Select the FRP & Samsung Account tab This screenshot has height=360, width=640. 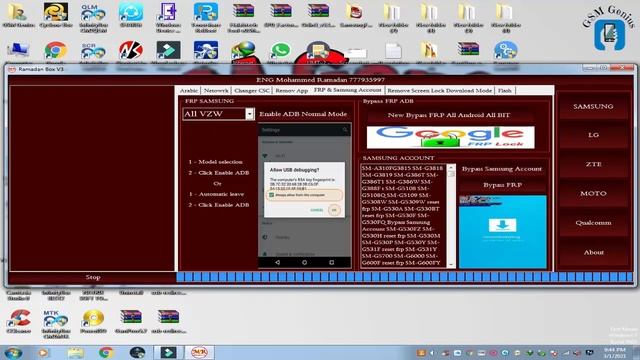click(347, 89)
